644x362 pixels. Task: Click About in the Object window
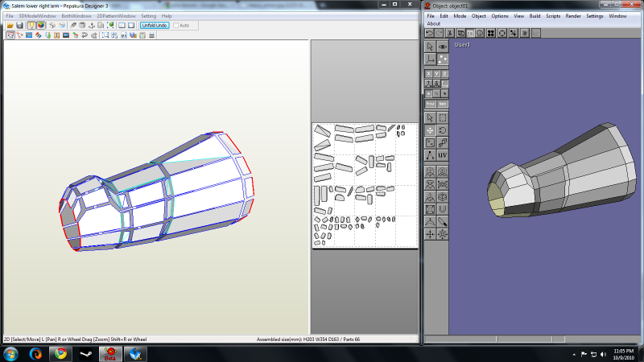pyautogui.click(x=434, y=24)
